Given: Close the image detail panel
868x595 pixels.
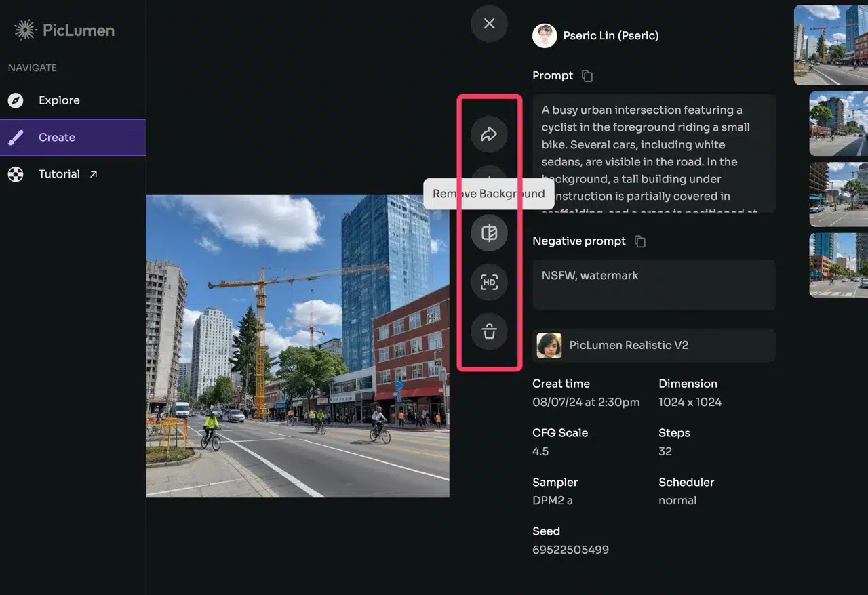Looking at the screenshot, I should [489, 24].
